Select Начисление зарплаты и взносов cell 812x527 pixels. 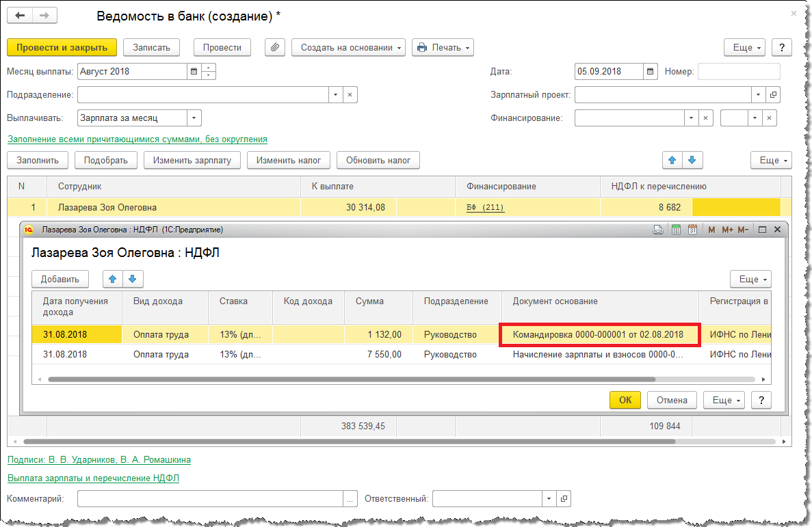click(x=600, y=355)
